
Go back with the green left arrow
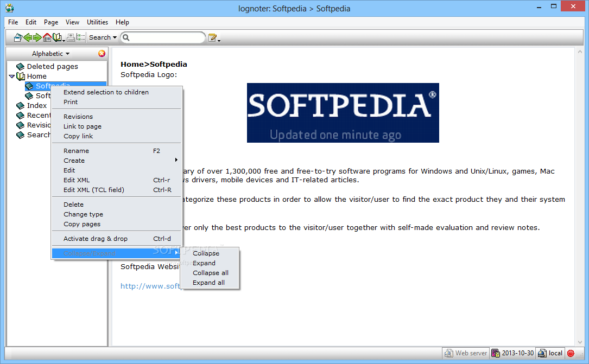click(28, 37)
